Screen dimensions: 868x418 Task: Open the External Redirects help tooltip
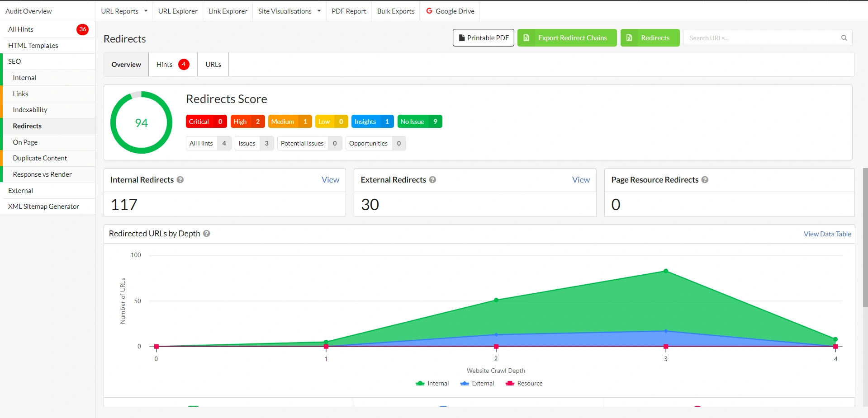tap(432, 180)
